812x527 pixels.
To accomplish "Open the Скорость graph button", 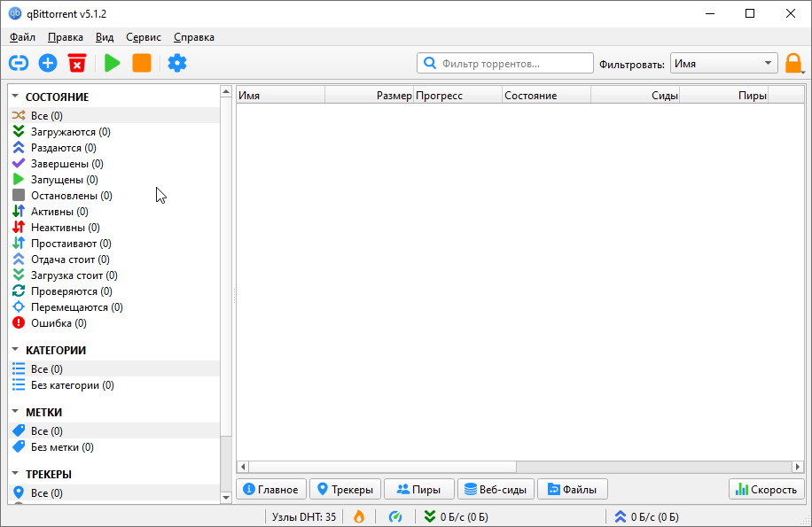I will [767, 489].
